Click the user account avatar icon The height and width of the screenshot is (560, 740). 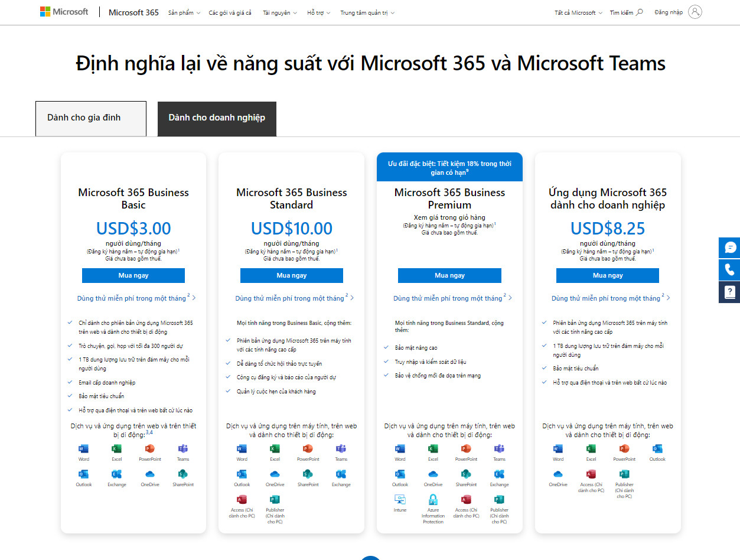[695, 12]
